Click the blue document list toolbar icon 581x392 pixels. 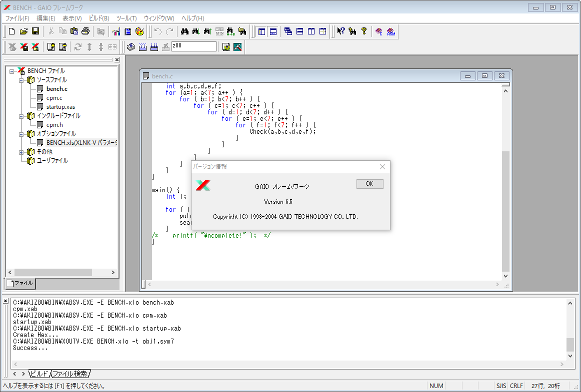(x=128, y=31)
